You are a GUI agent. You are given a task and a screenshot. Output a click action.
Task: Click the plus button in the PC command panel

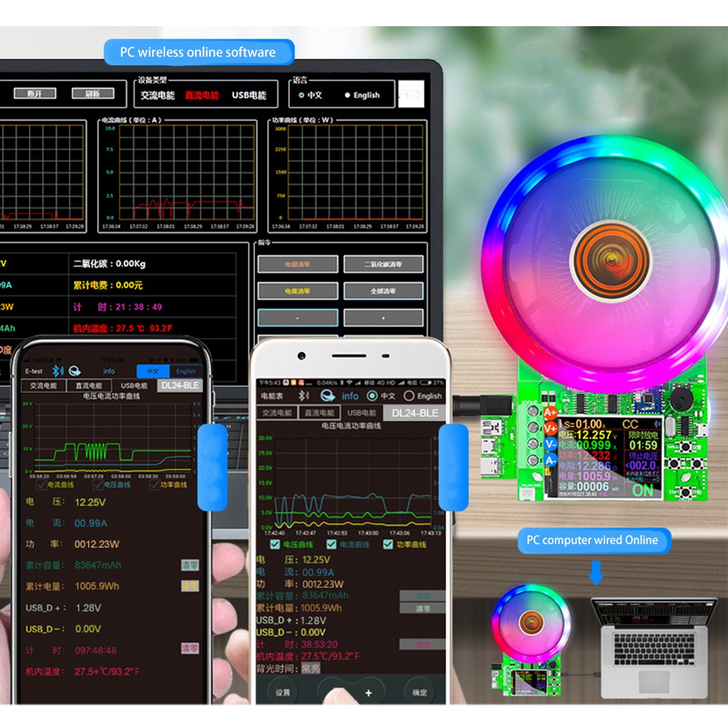383,318
